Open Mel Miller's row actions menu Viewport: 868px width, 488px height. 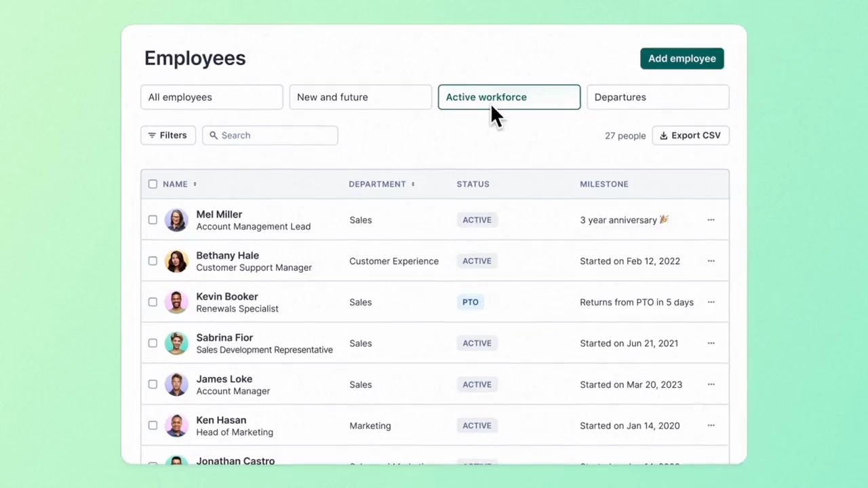(x=711, y=220)
